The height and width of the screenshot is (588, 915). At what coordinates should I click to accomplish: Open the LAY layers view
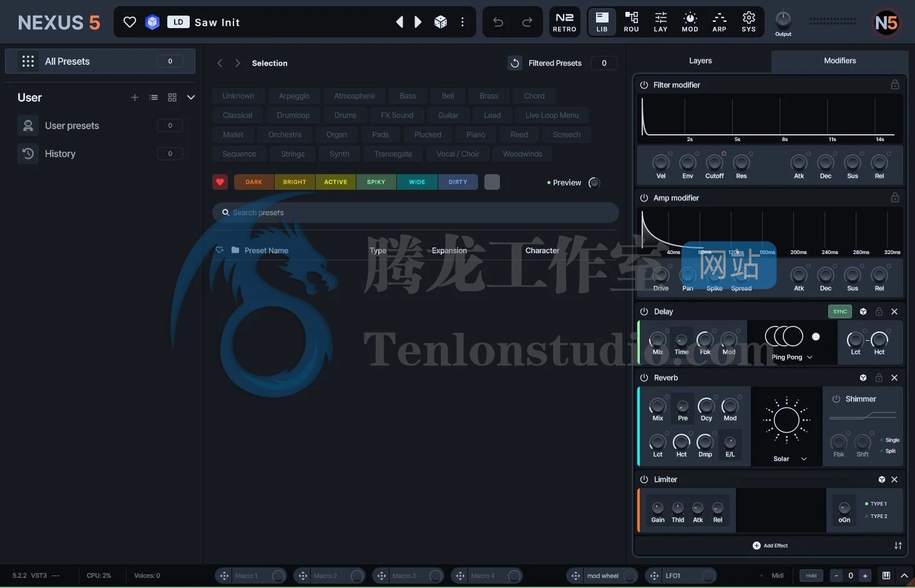[x=660, y=22]
